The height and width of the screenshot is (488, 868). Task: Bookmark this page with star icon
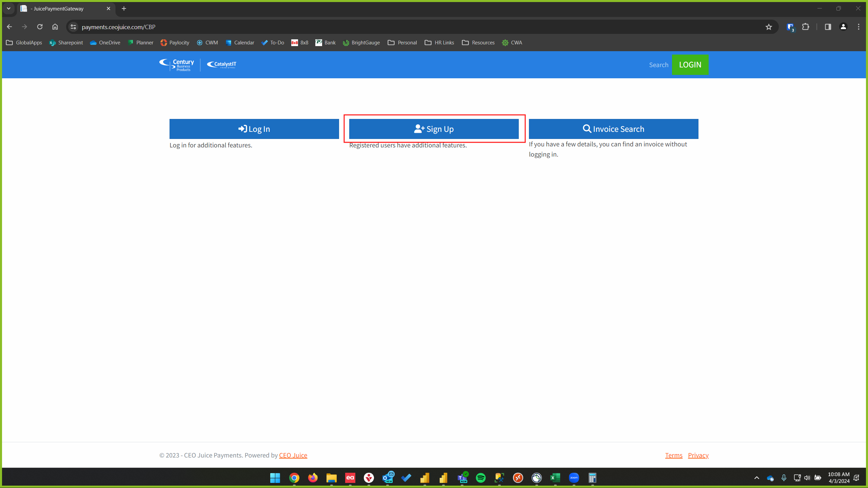click(769, 27)
